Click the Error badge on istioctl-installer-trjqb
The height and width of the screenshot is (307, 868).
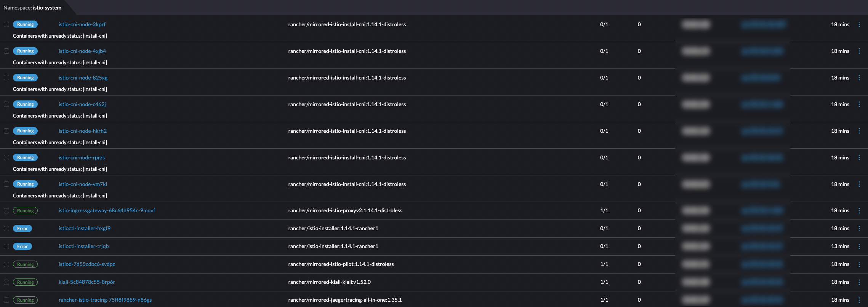(x=22, y=246)
